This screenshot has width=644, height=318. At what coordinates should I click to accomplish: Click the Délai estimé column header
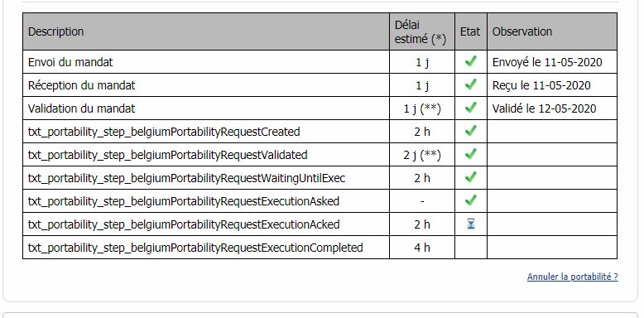tap(422, 31)
